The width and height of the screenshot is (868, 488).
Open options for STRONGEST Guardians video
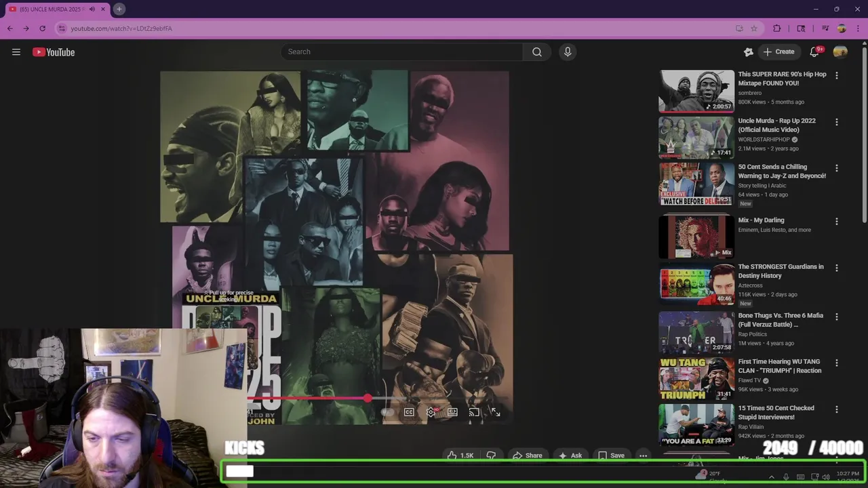click(x=836, y=268)
